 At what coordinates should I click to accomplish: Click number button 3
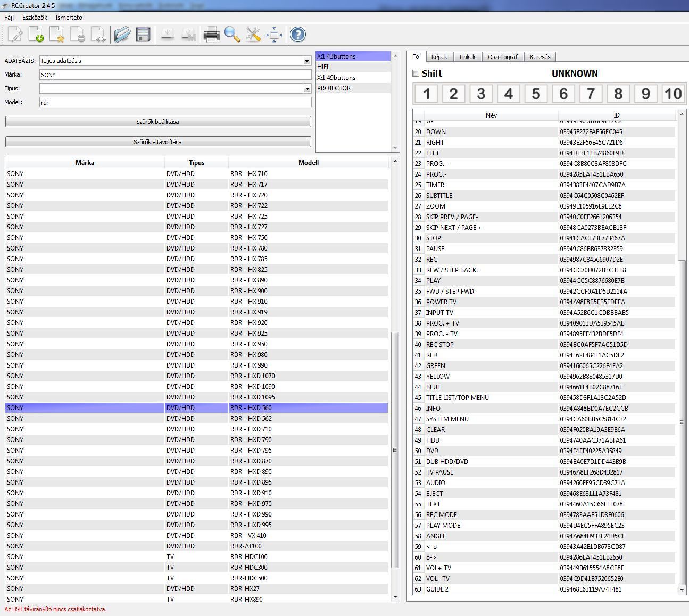pos(481,94)
